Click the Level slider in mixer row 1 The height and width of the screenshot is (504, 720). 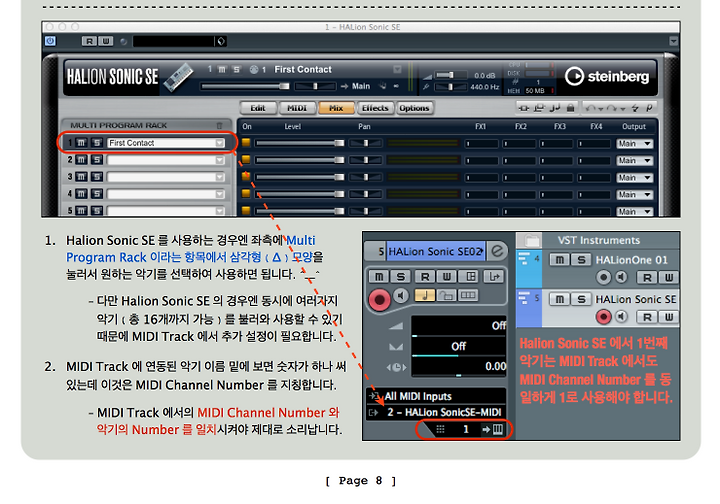coord(300,143)
